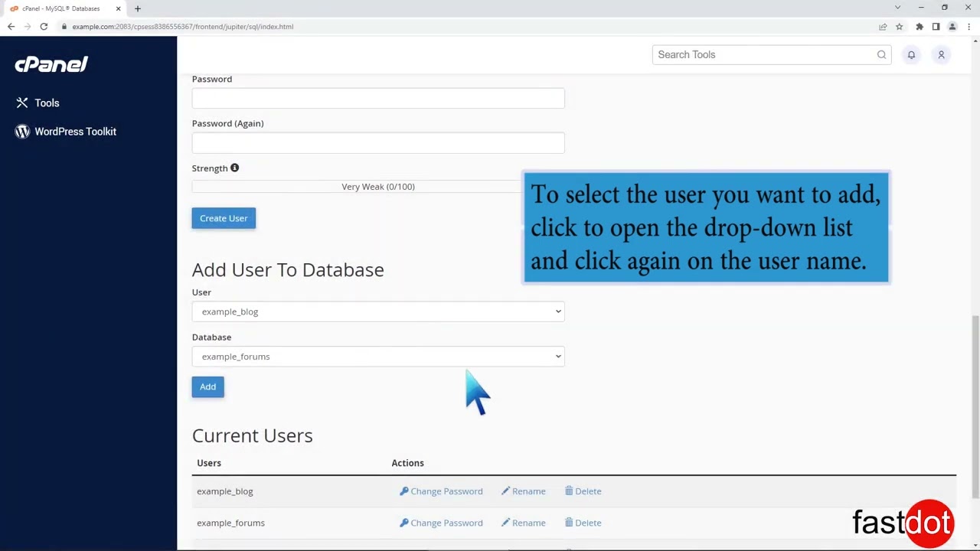Screen dimensions: 980x551
Task: Click the password strength info icon
Action: click(235, 168)
